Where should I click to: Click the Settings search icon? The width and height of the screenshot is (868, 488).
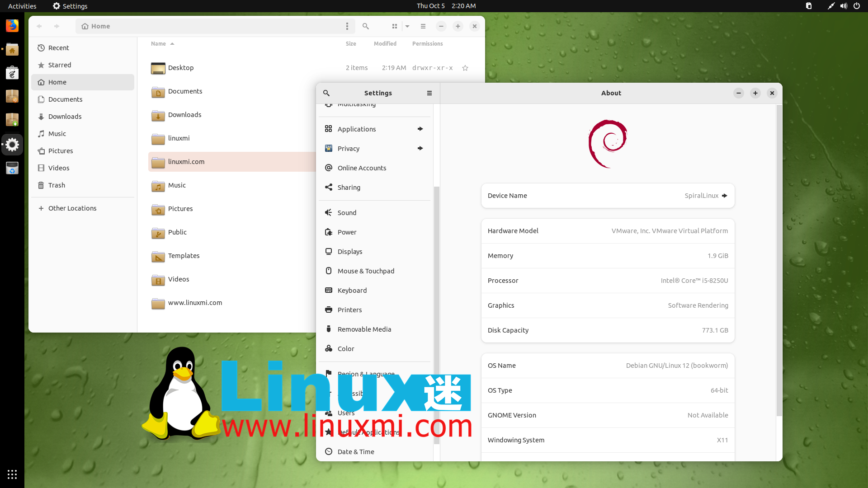[326, 93]
